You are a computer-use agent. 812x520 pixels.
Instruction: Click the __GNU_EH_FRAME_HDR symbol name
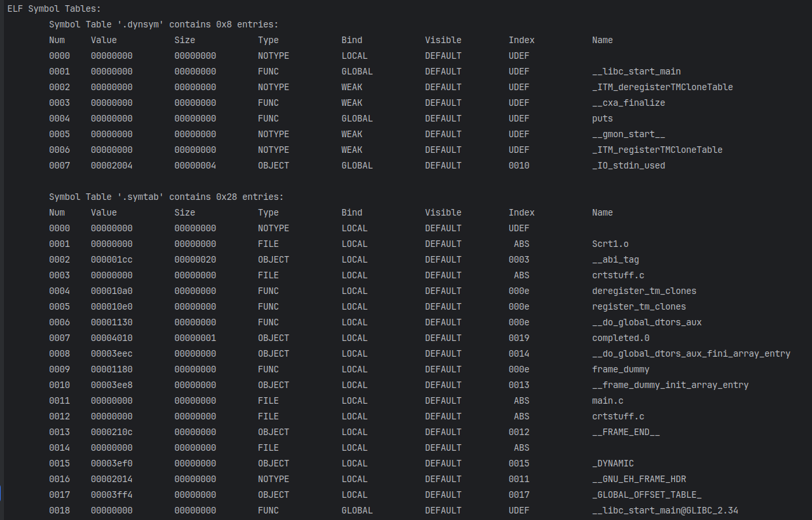[638, 479]
